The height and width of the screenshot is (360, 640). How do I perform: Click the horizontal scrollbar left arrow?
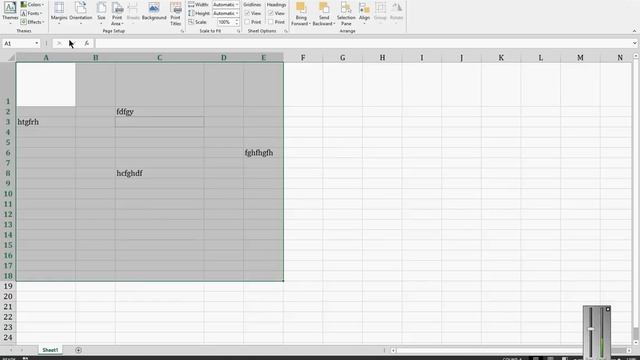coord(393,350)
